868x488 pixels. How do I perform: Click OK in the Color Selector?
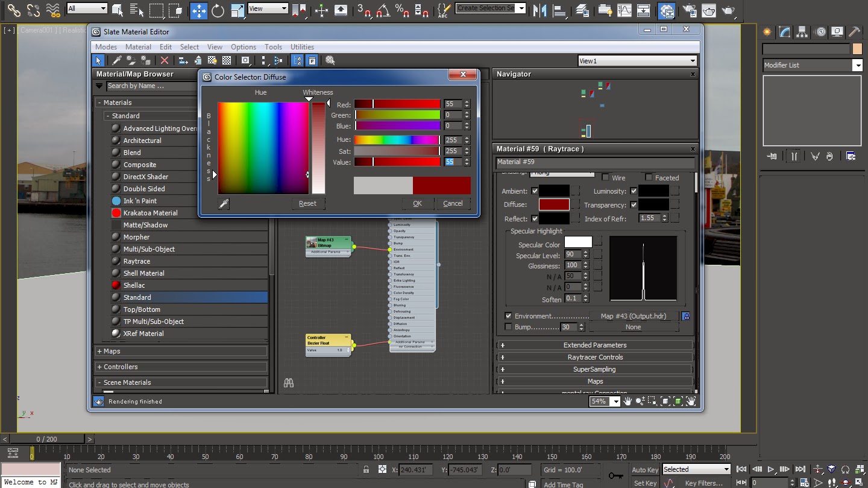point(417,203)
